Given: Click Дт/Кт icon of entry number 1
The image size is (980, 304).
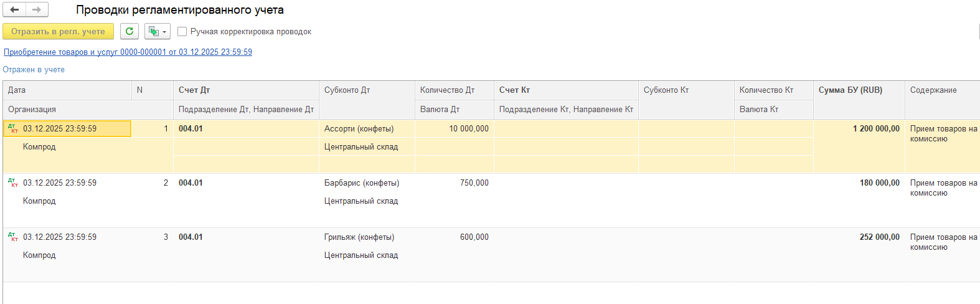Looking at the screenshot, I should 13,129.
